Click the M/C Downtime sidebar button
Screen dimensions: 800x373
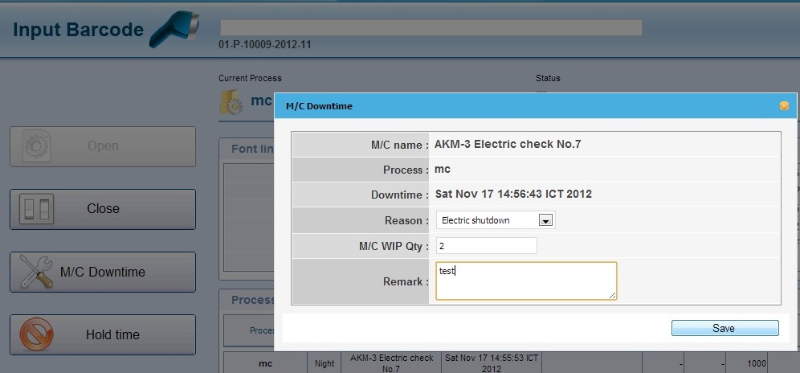click(103, 272)
